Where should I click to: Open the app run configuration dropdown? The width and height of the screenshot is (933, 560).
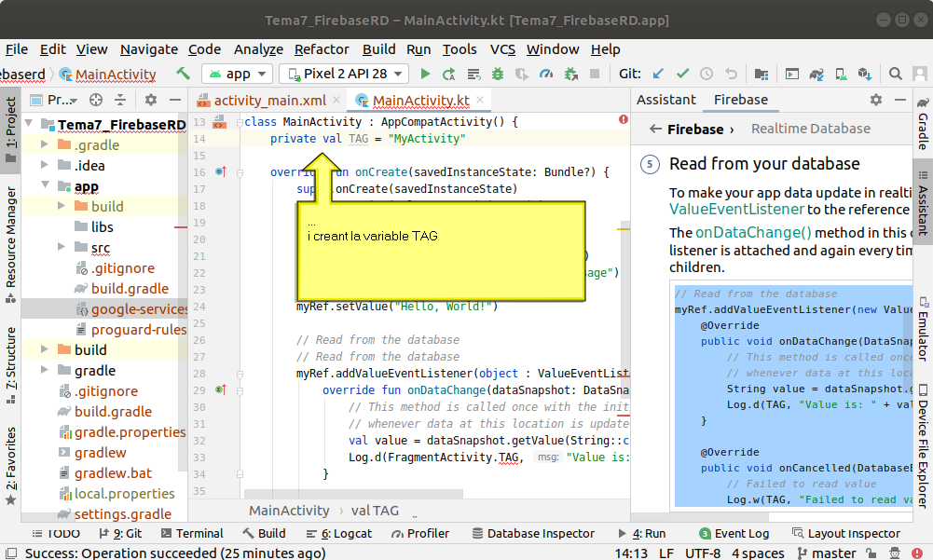click(x=238, y=74)
